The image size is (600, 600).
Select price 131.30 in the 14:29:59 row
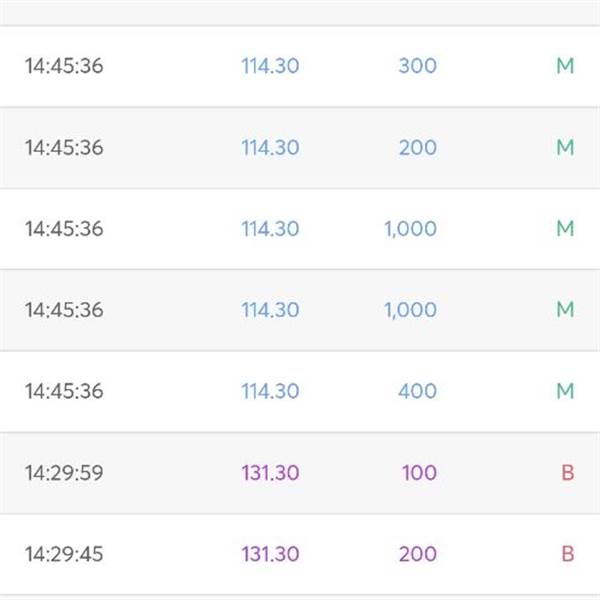270,472
